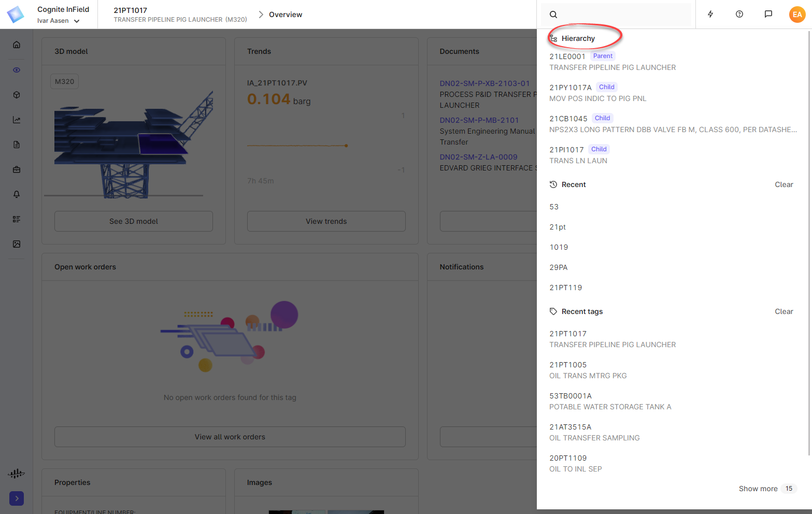Click the search magnifier icon

click(553, 15)
